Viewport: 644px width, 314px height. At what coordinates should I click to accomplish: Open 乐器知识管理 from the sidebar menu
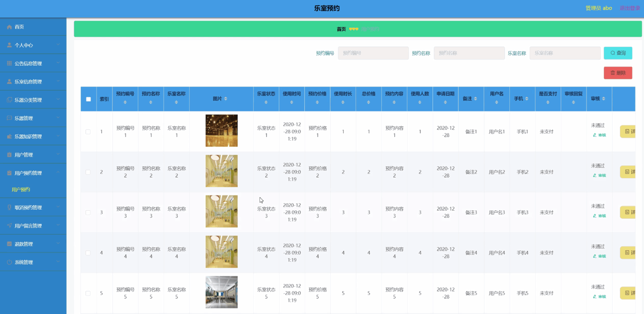[8, 136]
